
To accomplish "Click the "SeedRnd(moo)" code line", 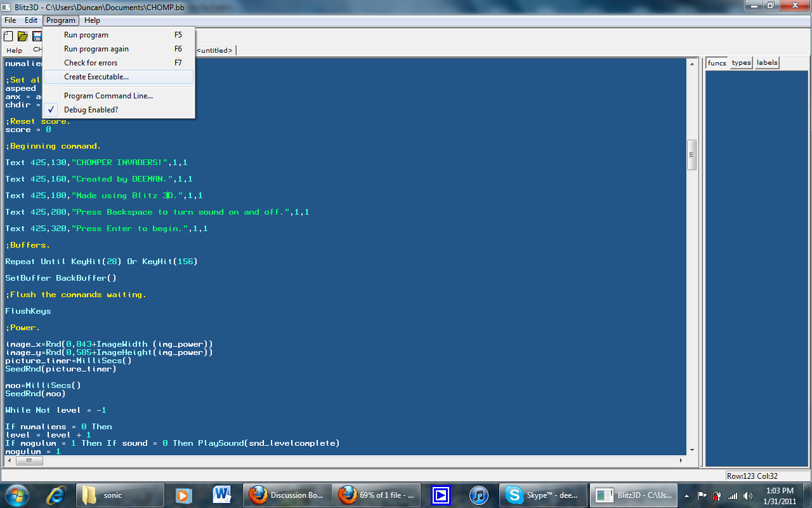I will click(36, 394).
